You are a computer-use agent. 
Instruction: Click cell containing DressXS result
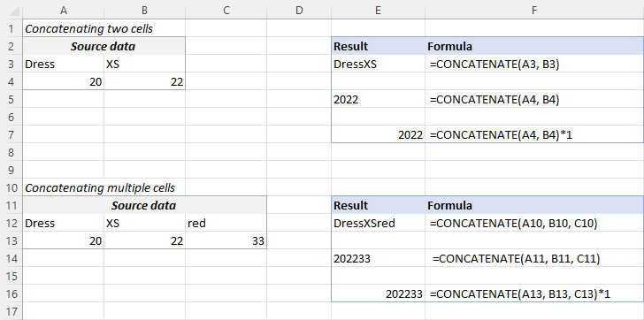(x=379, y=64)
